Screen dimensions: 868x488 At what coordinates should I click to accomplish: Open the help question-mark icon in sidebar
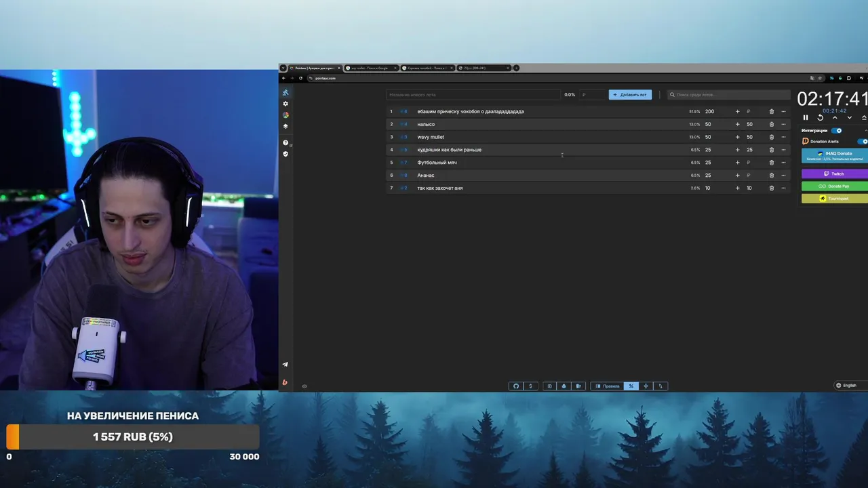point(285,143)
